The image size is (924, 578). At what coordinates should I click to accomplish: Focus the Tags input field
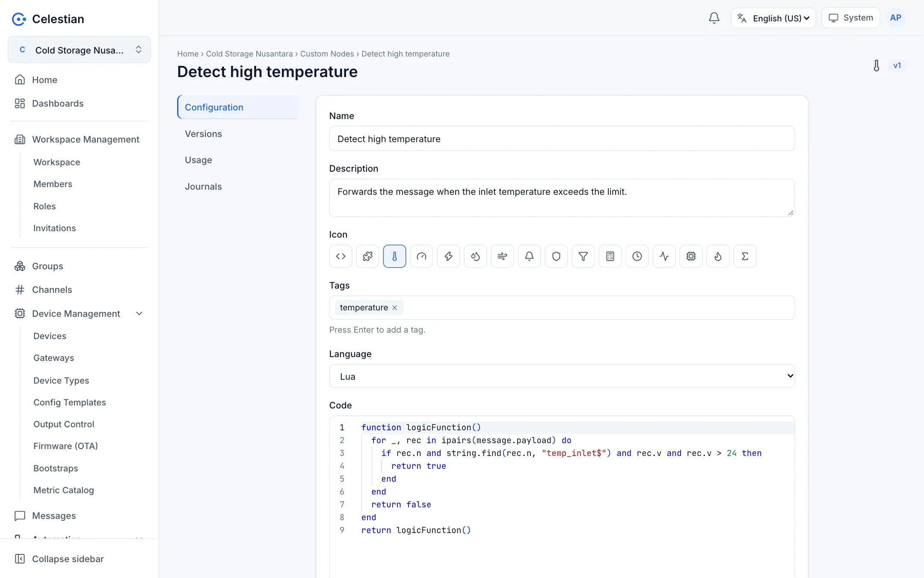(562, 307)
